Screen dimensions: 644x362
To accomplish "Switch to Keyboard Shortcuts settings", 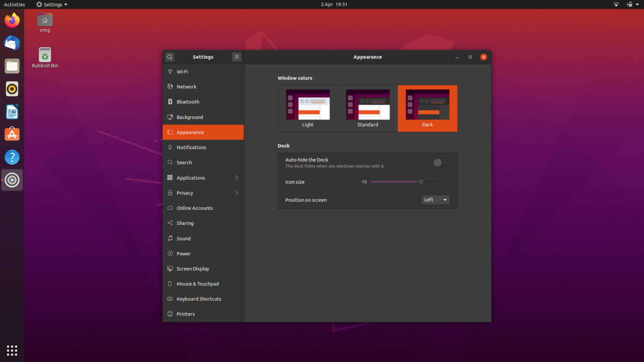I will pyautogui.click(x=199, y=299).
